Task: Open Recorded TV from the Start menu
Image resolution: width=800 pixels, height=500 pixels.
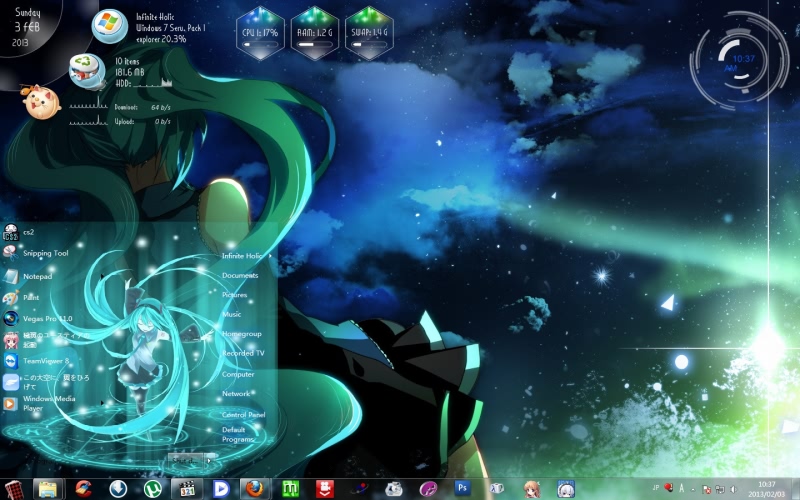Action: 243,353
